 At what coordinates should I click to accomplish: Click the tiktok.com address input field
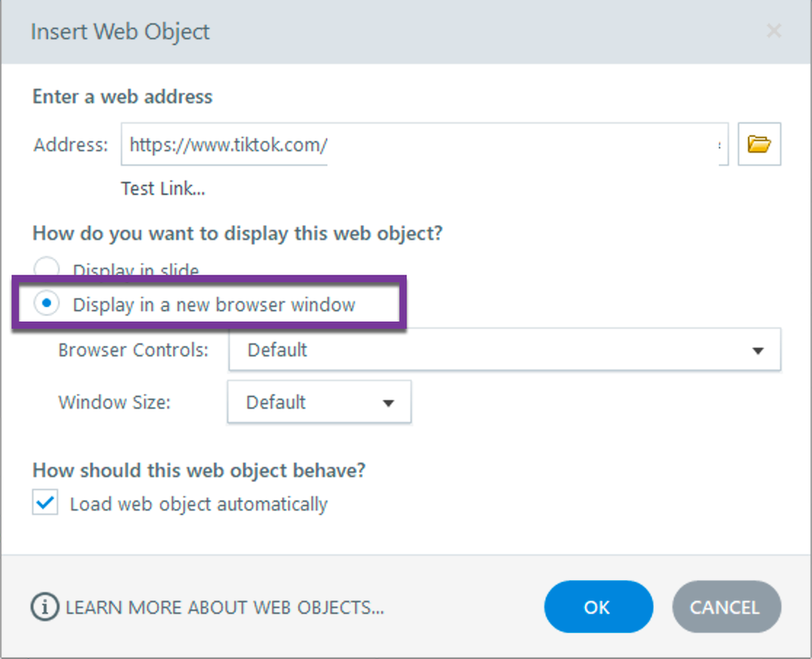point(423,145)
